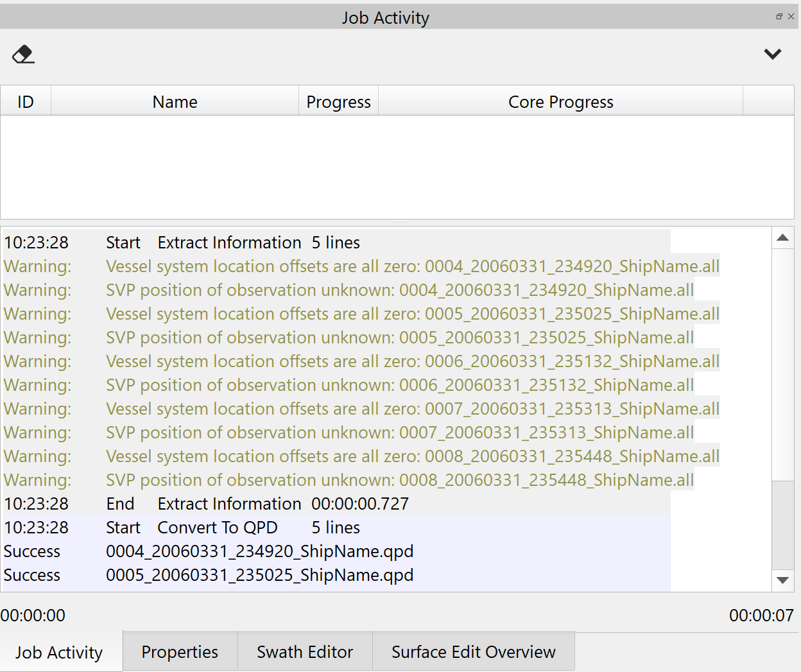The width and height of the screenshot is (801, 672).
Task: Open the Surface Edit Overview tab
Action: click(x=473, y=652)
